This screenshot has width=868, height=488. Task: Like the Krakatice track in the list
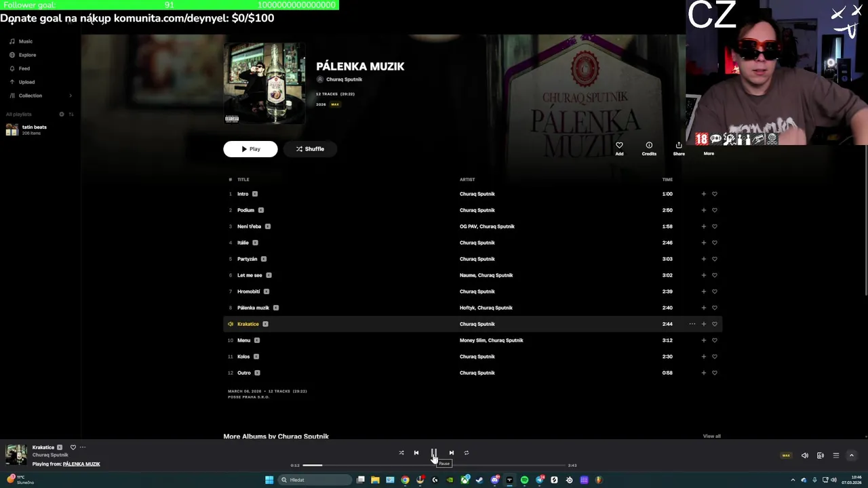[x=714, y=324]
